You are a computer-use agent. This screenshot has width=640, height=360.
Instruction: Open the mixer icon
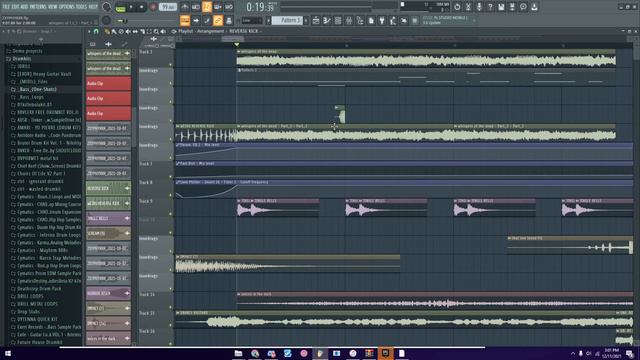(349, 20)
